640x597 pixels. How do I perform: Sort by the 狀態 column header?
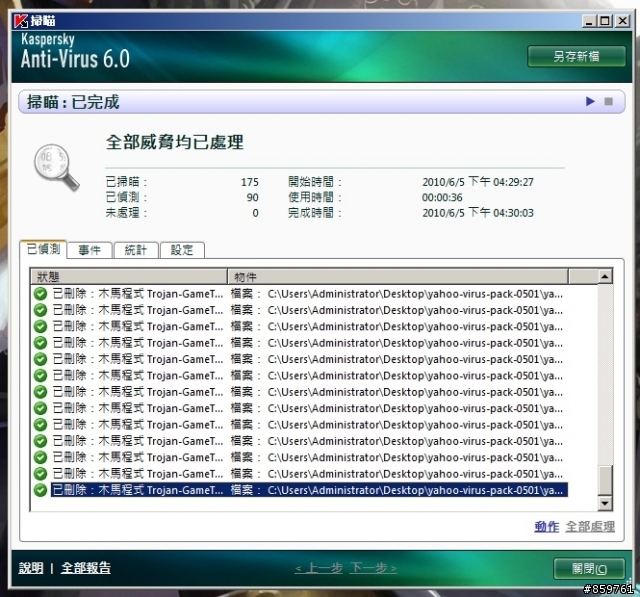tap(129, 277)
